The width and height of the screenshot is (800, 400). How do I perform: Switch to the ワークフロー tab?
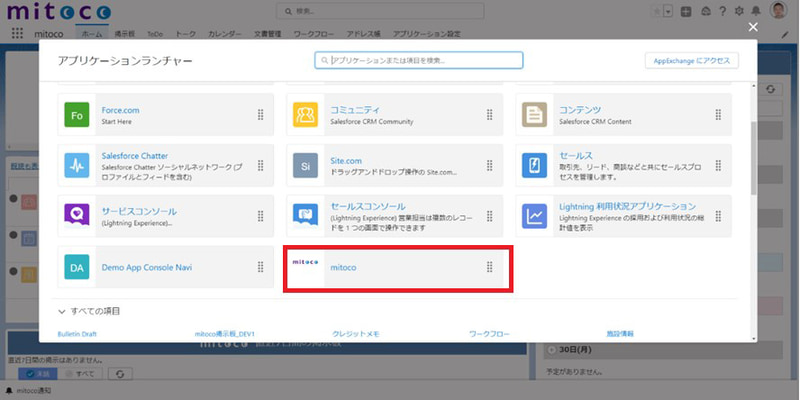314,34
